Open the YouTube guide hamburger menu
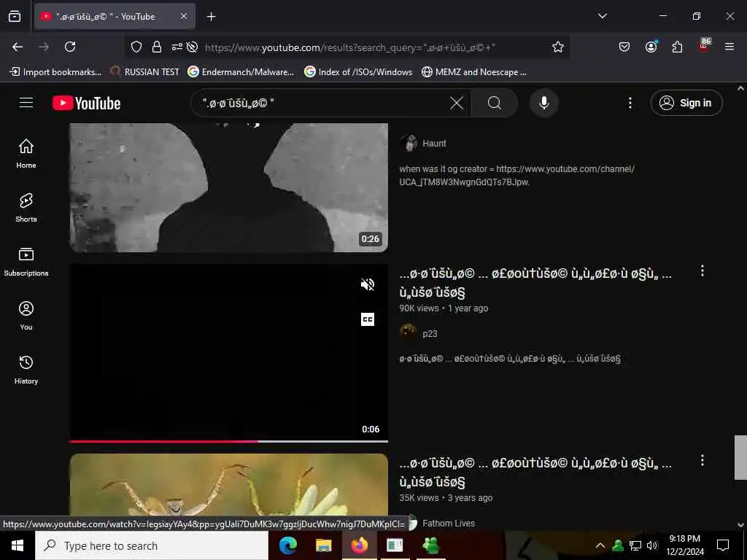Image resolution: width=747 pixels, height=560 pixels. 26,102
